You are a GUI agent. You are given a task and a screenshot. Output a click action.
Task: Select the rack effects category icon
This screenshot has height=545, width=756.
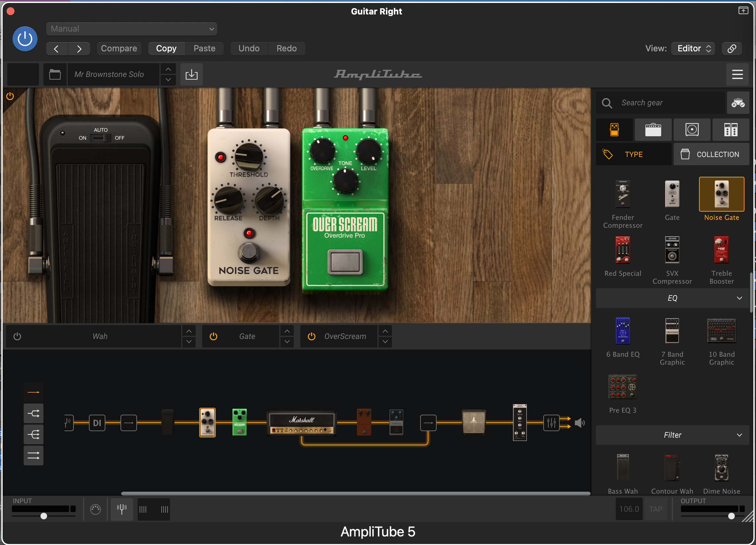(730, 130)
